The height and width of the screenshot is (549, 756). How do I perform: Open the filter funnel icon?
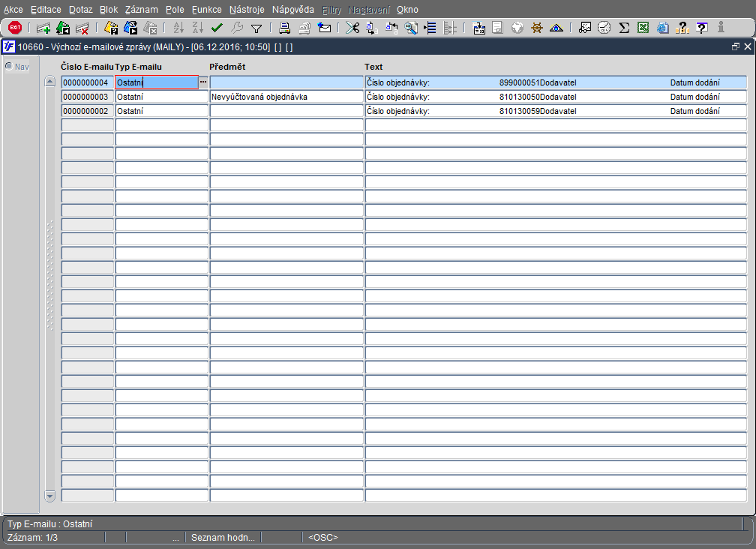pos(256,28)
